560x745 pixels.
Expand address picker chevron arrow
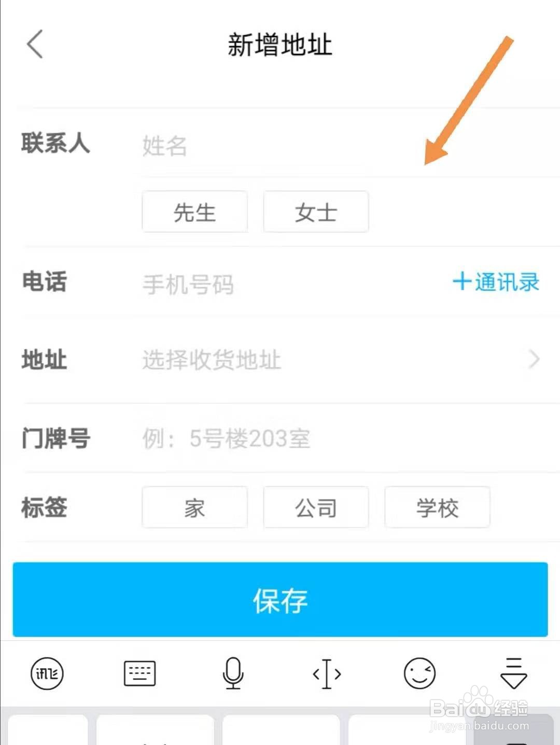pyautogui.click(x=534, y=359)
